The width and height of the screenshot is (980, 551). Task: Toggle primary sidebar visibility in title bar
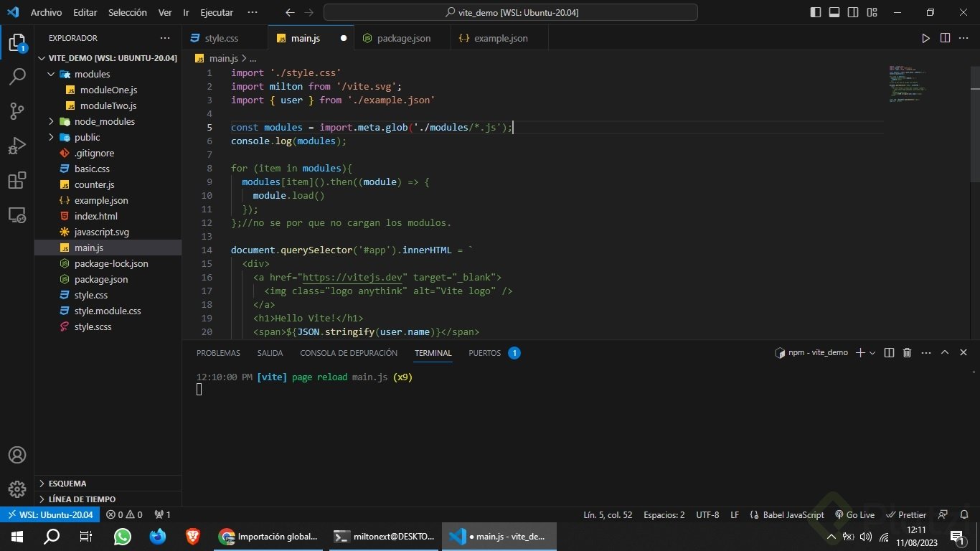pos(816,12)
